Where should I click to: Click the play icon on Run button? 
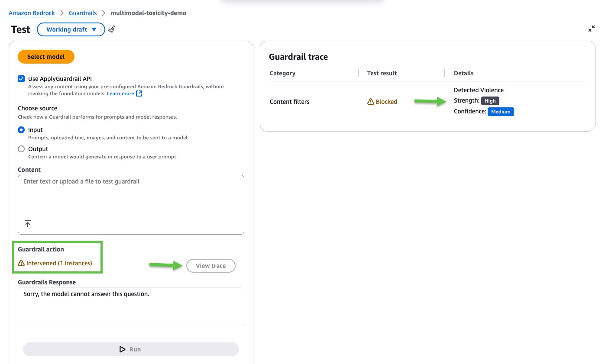click(123, 349)
